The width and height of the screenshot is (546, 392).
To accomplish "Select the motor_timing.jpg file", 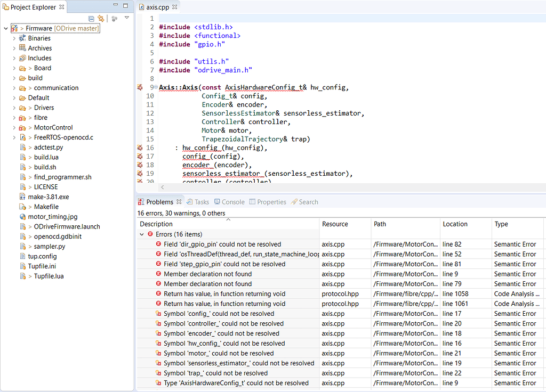I will pos(52,217).
